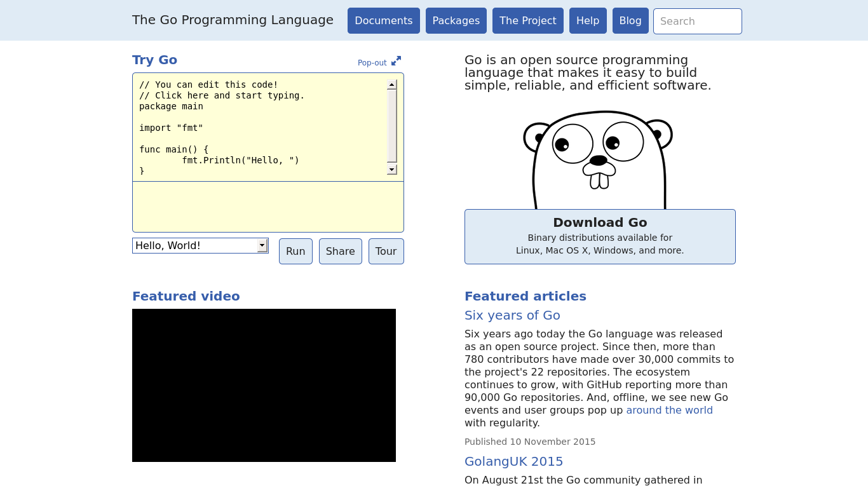Click the Featured video player
This screenshot has width=868, height=488.
[264, 385]
